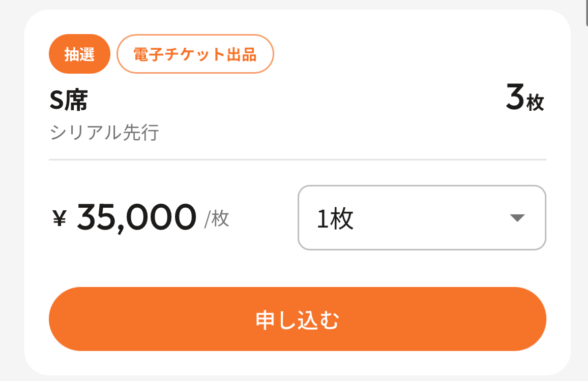Click the 35,000 price amount
Image resolution: width=588 pixels, height=381 pixels.
pos(136,217)
